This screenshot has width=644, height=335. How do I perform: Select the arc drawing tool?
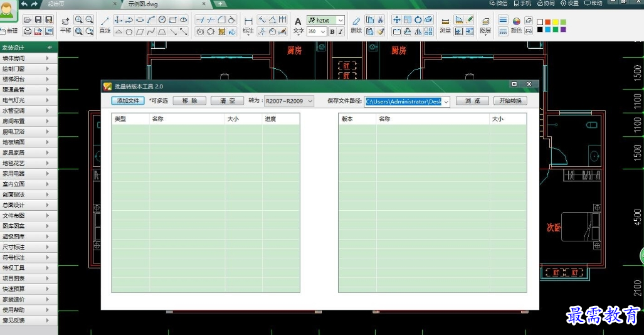coord(150,19)
